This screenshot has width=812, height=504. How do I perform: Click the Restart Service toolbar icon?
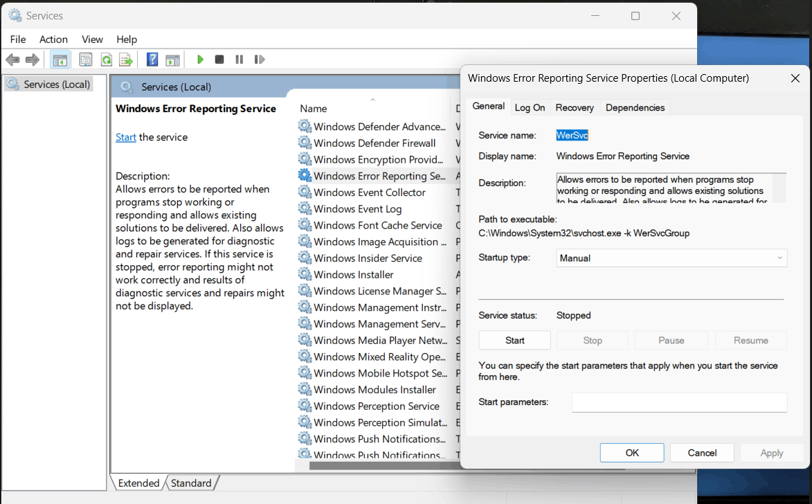coord(260,60)
